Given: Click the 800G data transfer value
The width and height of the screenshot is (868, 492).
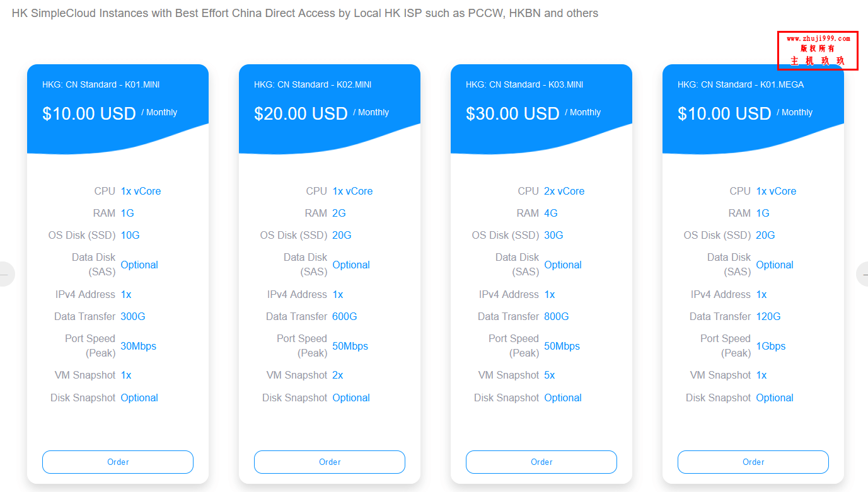Looking at the screenshot, I should 557,316.
